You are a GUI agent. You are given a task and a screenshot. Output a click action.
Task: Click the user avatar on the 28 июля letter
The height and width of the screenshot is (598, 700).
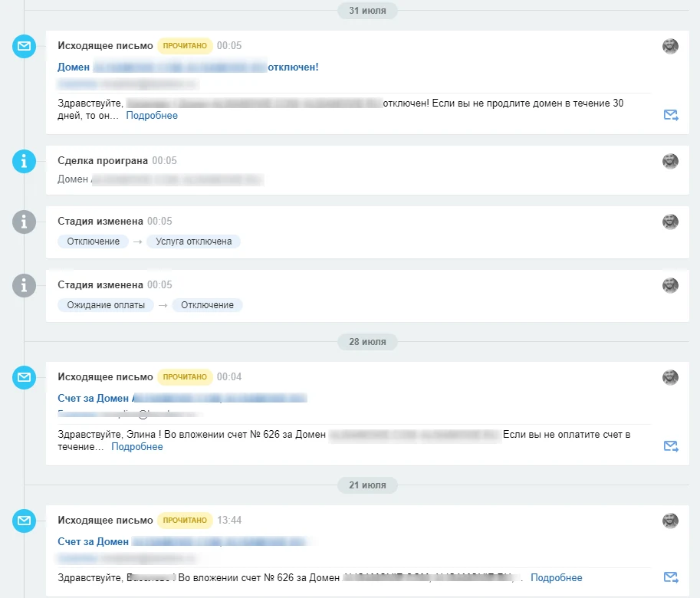pos(670,377)
